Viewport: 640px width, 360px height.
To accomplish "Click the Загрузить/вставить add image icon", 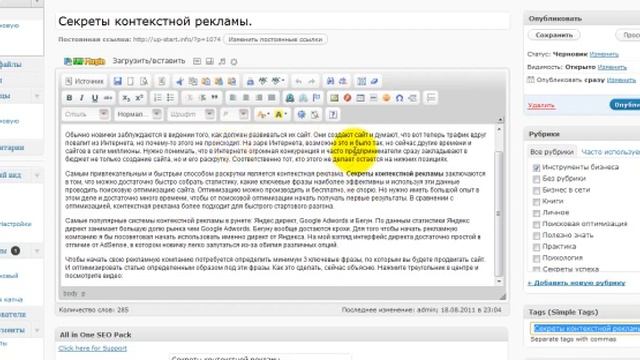I will [x=197, y=61].
